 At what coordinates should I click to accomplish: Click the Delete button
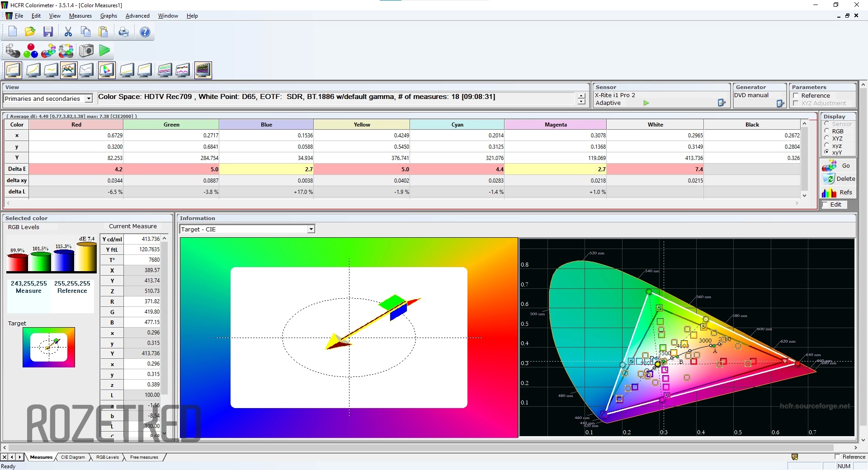click(839, 179)
